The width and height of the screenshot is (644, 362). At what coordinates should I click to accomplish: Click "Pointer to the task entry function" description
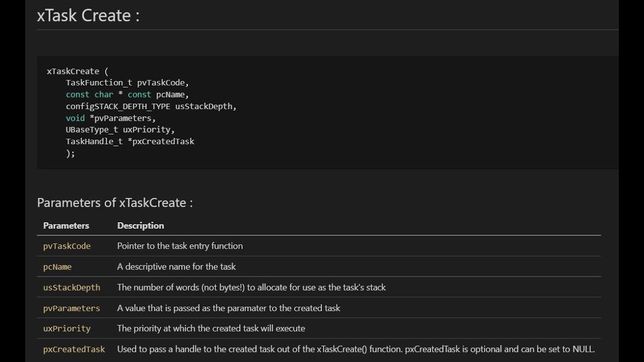click(180, 246)
